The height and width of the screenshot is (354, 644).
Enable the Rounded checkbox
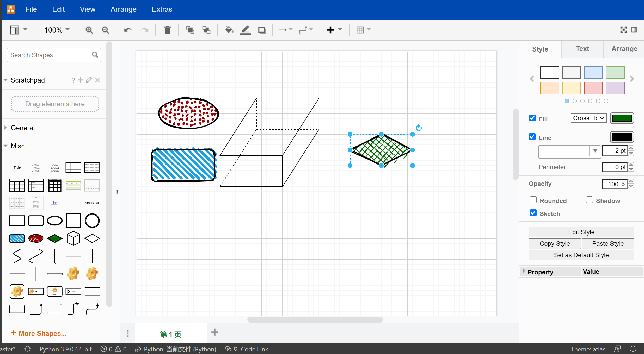533,200
